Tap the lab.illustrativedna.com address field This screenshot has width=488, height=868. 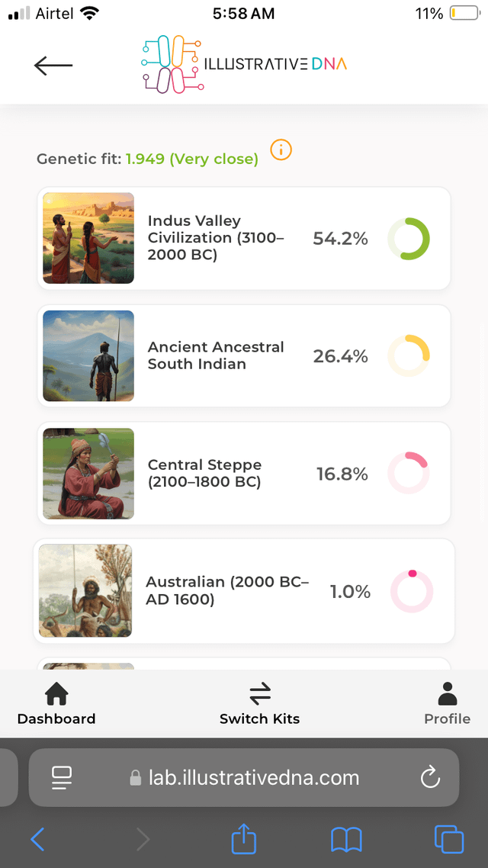click(x=244, y=777)
